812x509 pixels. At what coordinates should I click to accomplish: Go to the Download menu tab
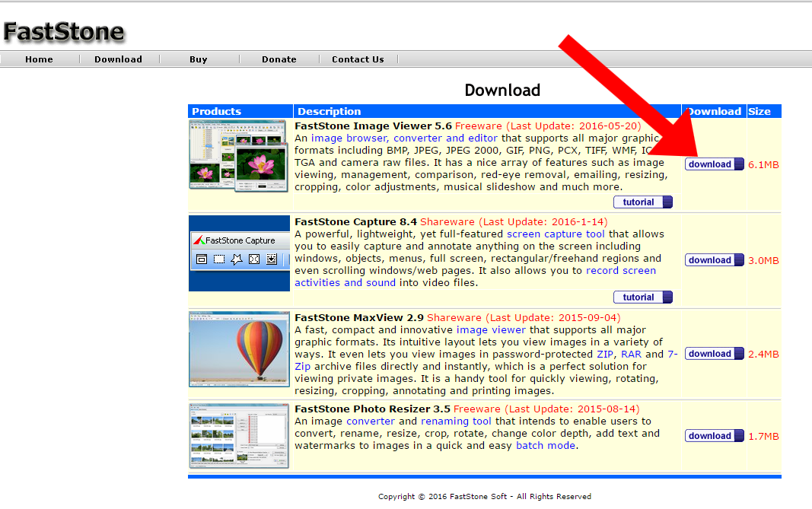coord(118,59)
